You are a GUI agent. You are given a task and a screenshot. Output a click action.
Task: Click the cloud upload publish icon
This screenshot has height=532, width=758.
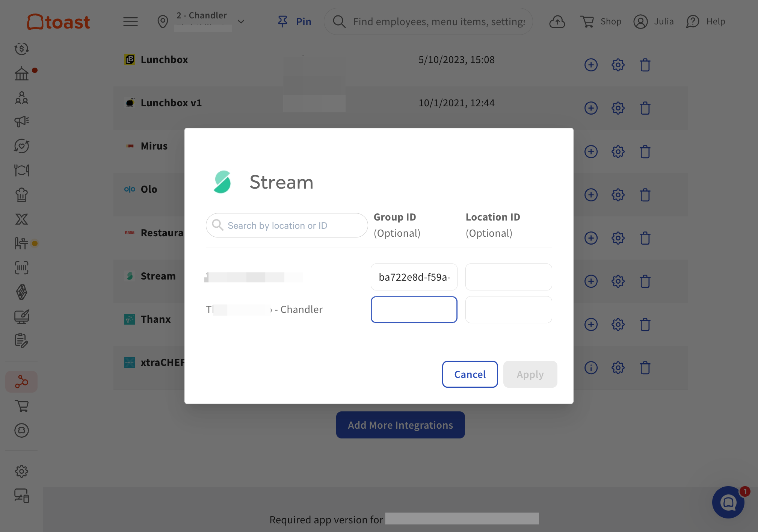pos(557,22)
